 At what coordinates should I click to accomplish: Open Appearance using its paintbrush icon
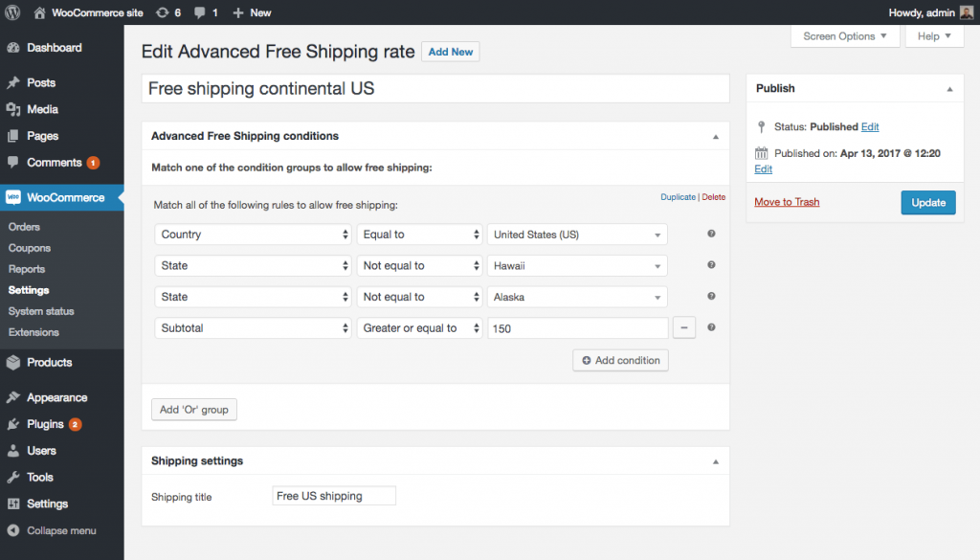(13, 396)
